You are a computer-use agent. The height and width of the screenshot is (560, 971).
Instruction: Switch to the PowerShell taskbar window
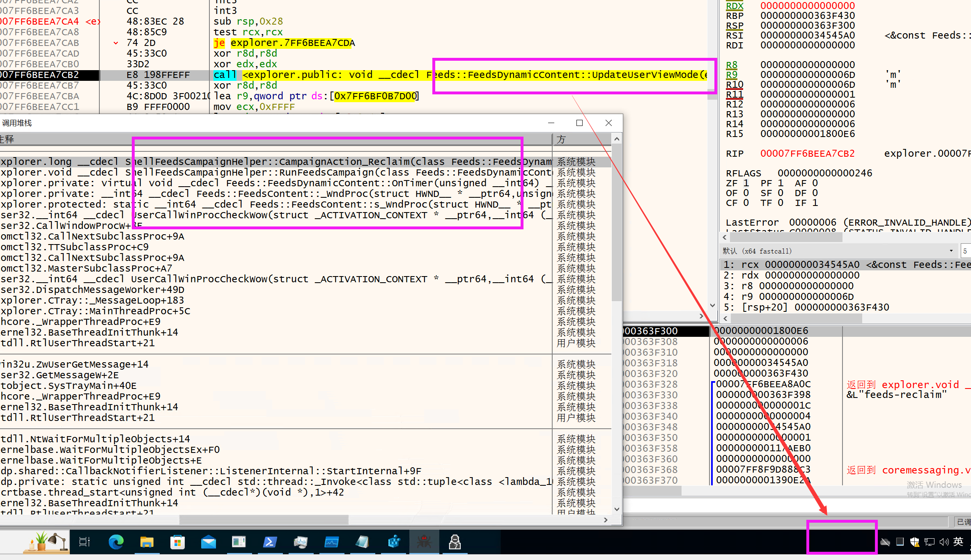pos(270,542)
